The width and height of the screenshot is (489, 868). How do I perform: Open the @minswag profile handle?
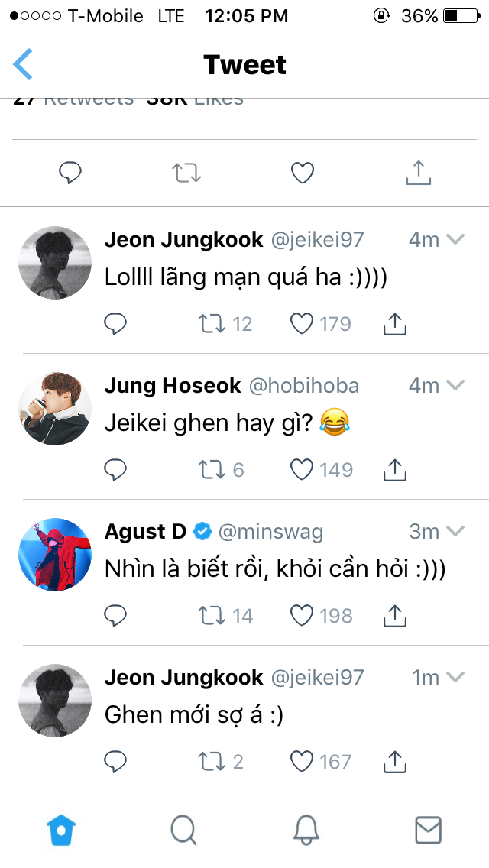[270, 532]
